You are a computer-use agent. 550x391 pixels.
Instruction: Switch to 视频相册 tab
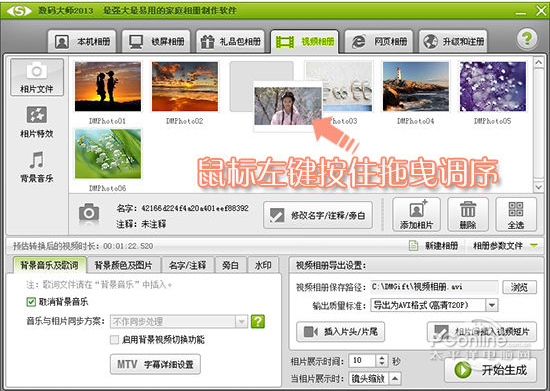click(x=304, y=41)
